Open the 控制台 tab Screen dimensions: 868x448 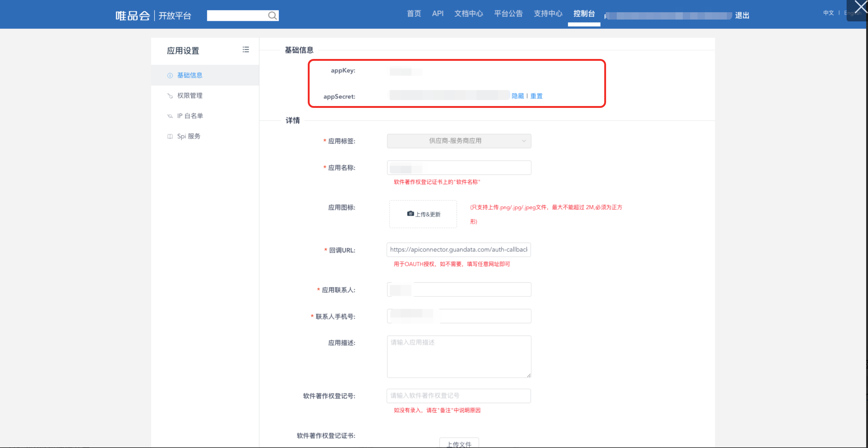tap(584, 14)
